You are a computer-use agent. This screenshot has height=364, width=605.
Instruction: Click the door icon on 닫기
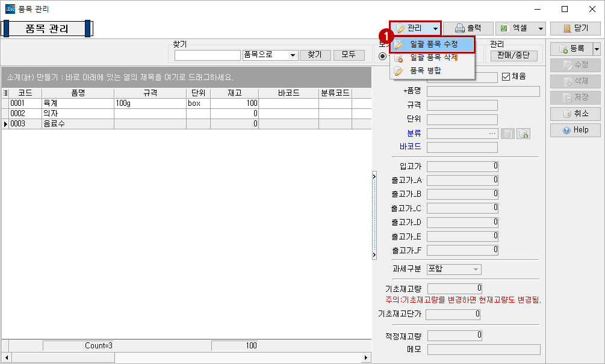point(567,28)
